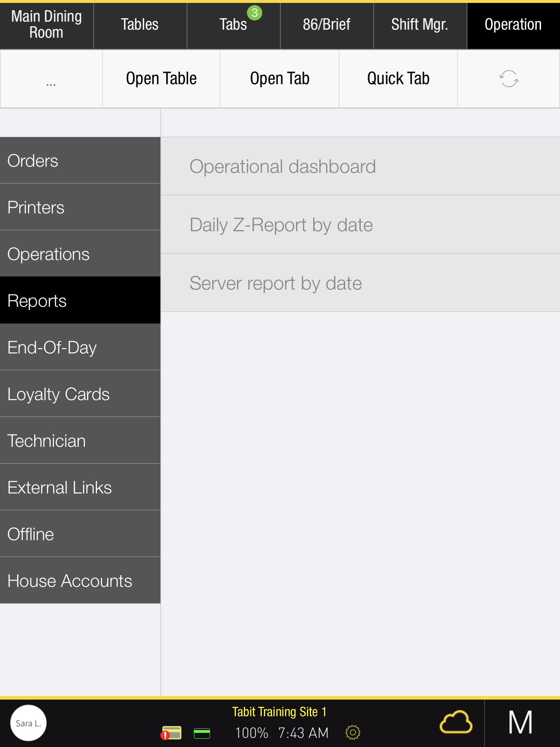Open the ellipsis more options button
This screenshot has height=747, width=560.
coord(51,79)
